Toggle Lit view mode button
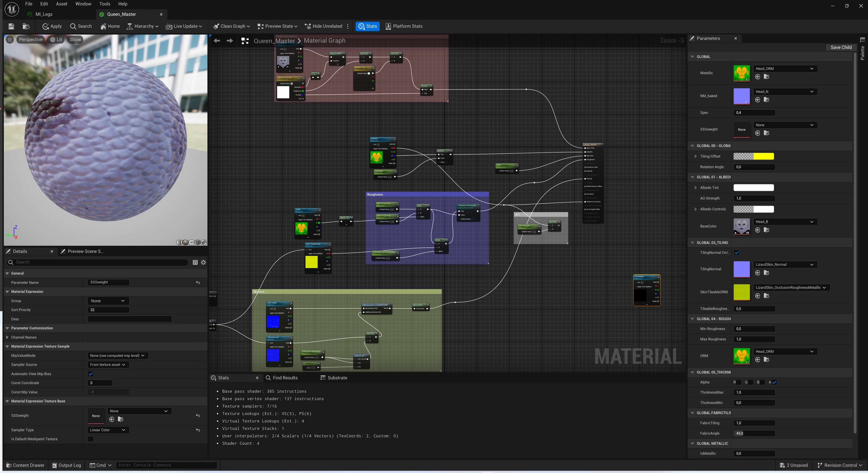The image size is (868, 473). click(x=56, y=39)
